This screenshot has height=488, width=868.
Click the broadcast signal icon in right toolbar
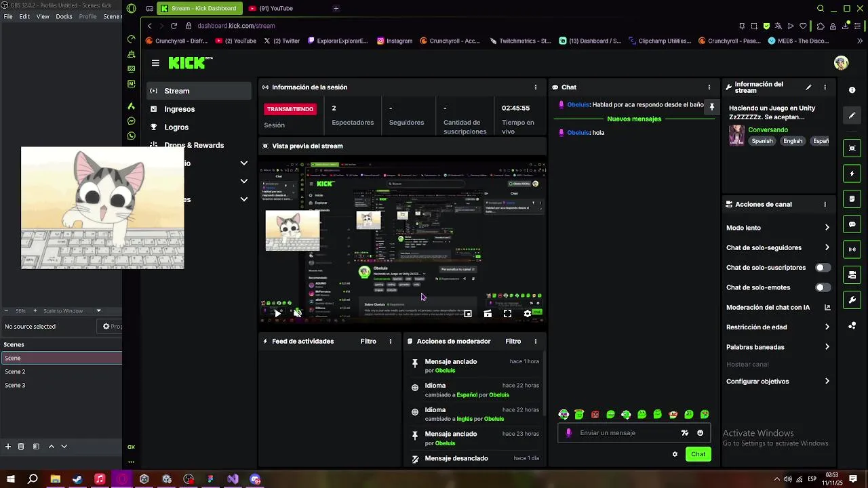[x=852, y=249]
